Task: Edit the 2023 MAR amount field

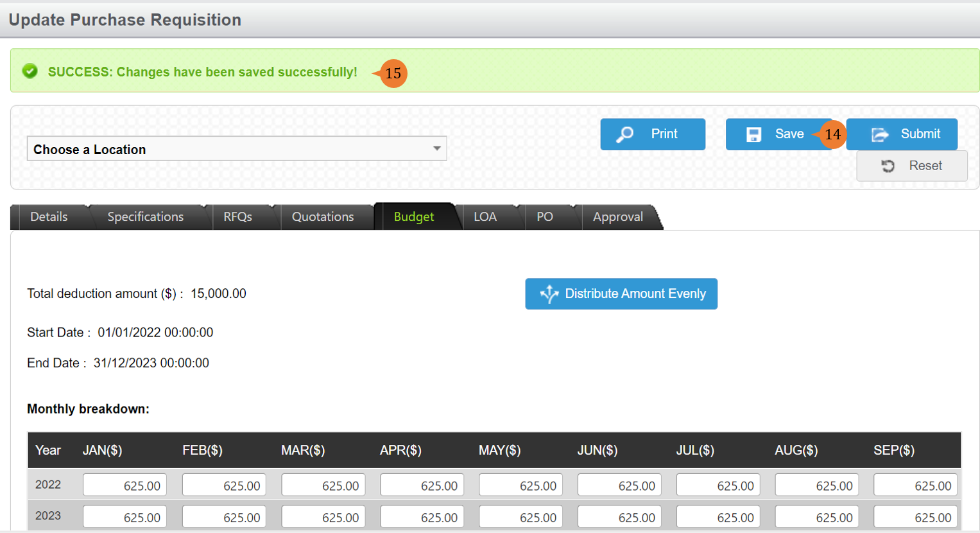Action: 323,517
